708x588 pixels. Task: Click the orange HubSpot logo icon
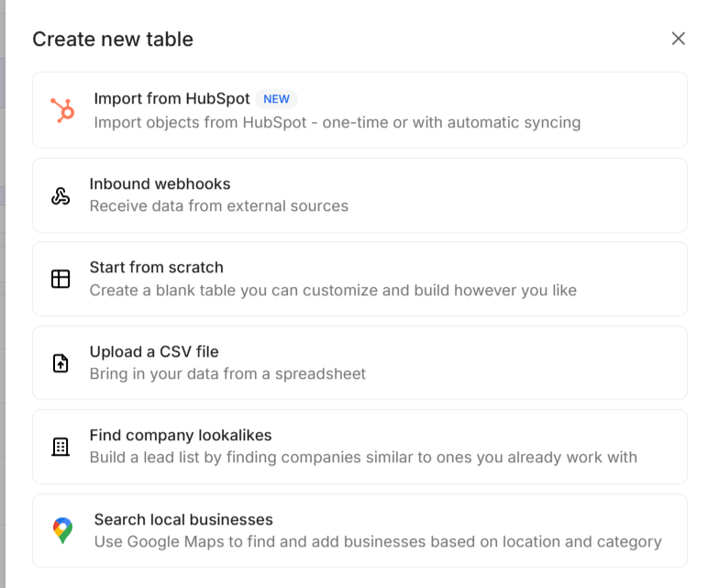(x=62, y=111)
